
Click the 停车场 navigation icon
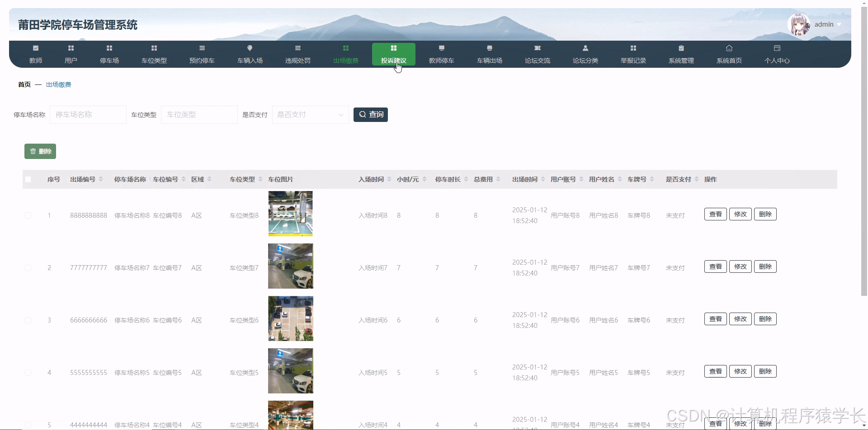coord(109,48)
